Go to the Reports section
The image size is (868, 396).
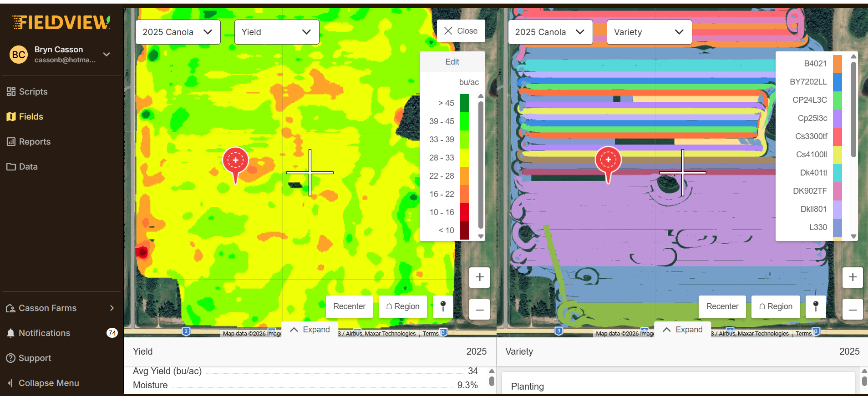coord(34,141)
